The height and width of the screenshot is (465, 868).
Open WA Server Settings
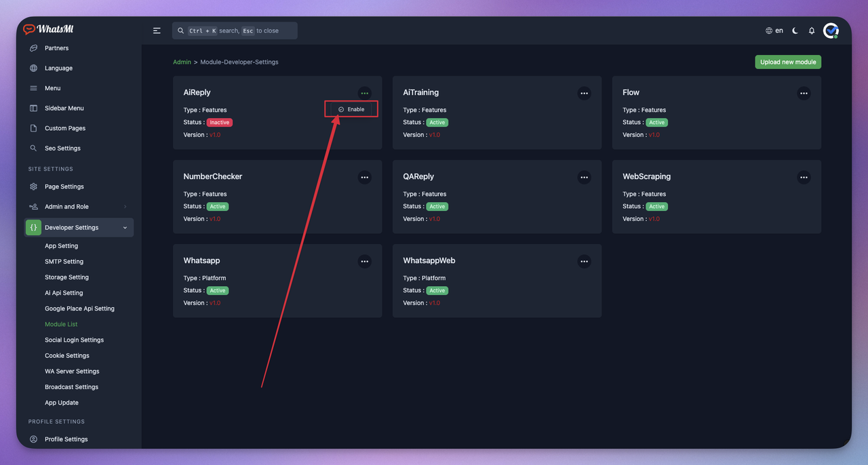[x=72, y=371]
